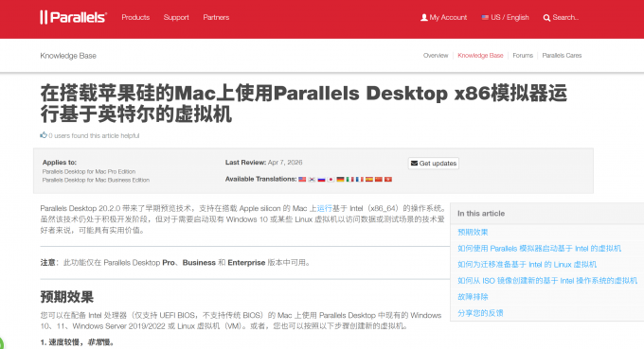Open 如何从 ISO 镜像创建新的基于 Intel 操作系统的虚拟机 link
This screenshot has height=349, width=644.
tap(547, 281)
